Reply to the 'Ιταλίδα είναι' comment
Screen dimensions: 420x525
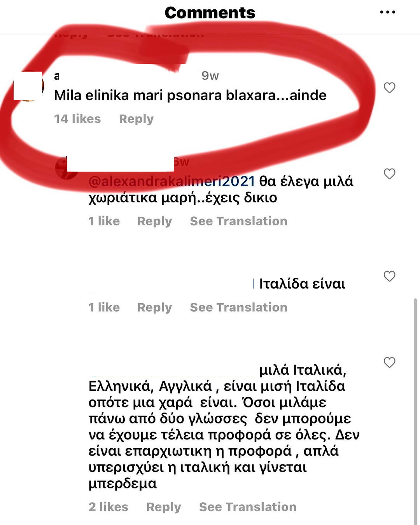click(x=154, y=307)
